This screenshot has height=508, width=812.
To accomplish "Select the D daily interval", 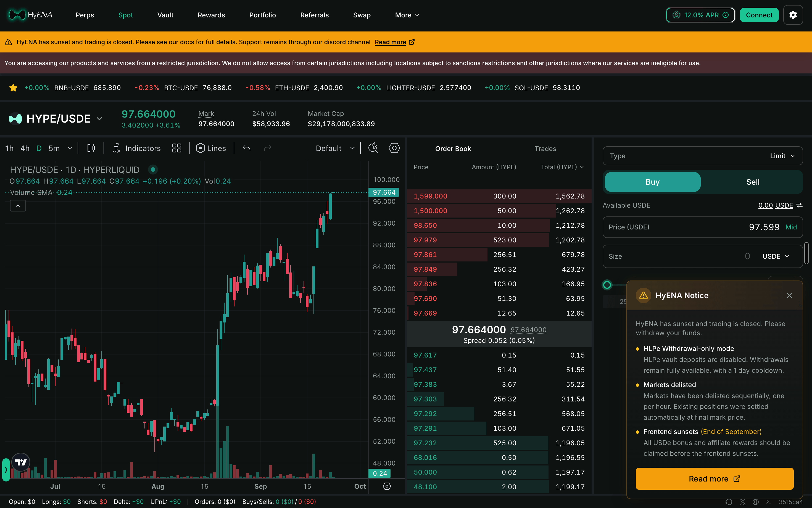I will pyautogui.click(x=39, y=148).
